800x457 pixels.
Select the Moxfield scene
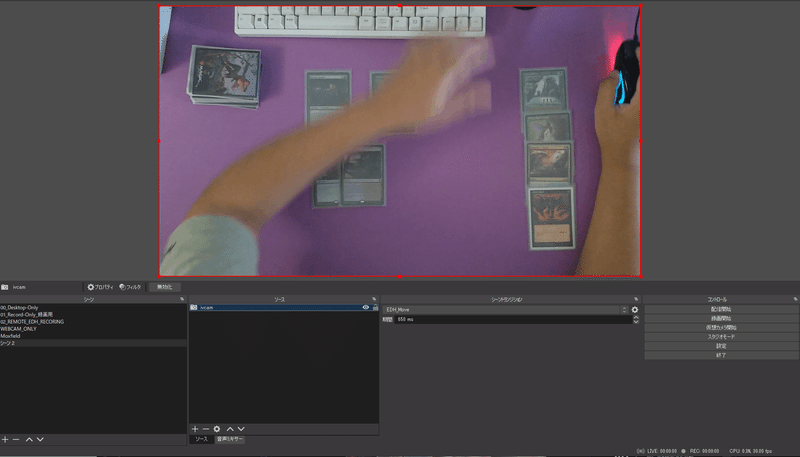tap(93, 336)
